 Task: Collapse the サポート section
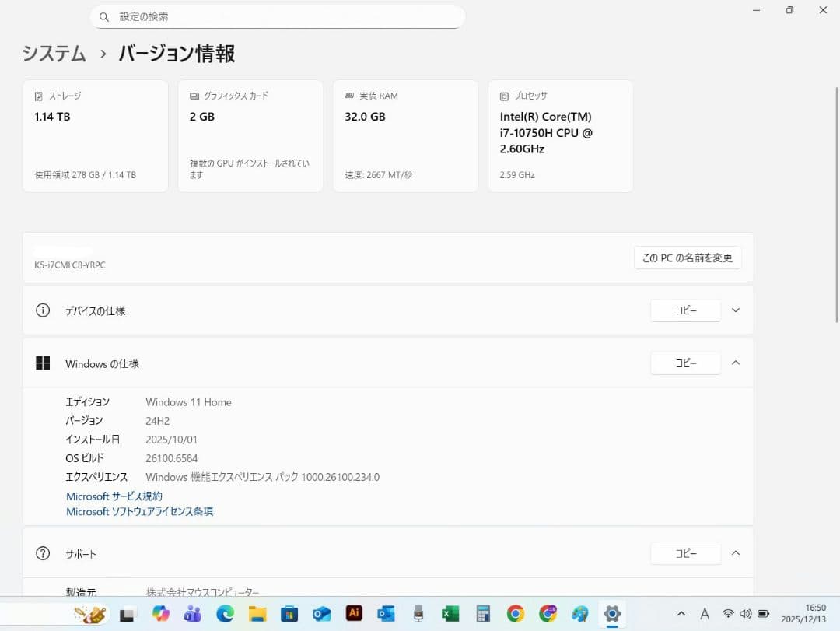735,553
